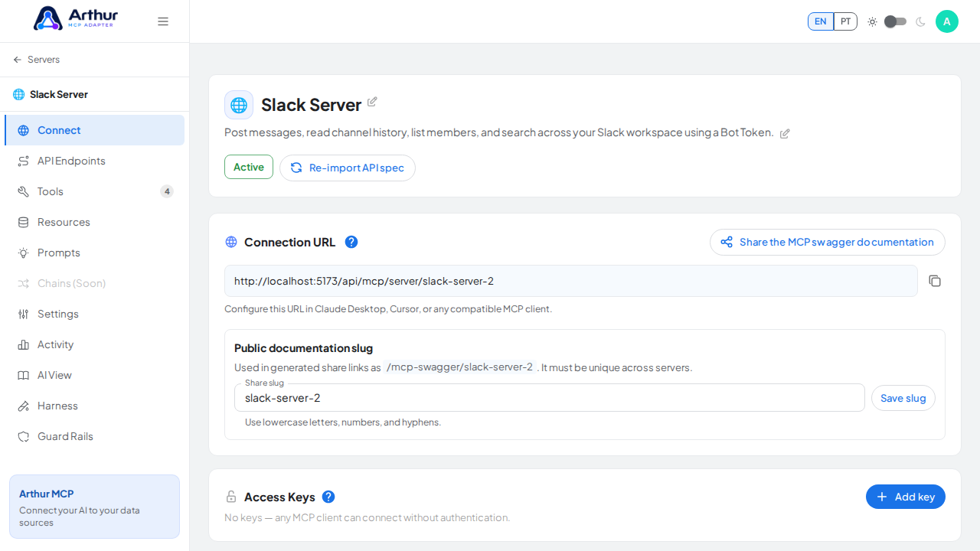
Task: Click the Active status badge
Action: 249,167
